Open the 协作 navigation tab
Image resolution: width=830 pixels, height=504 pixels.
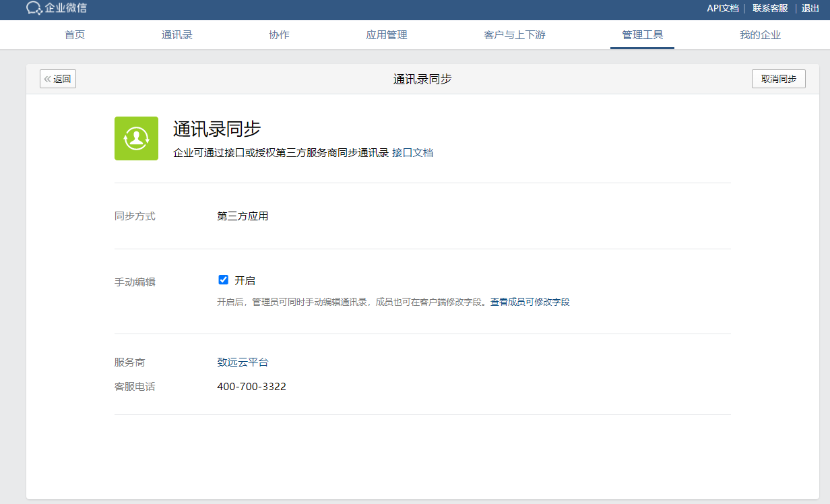tap(279, 35)
